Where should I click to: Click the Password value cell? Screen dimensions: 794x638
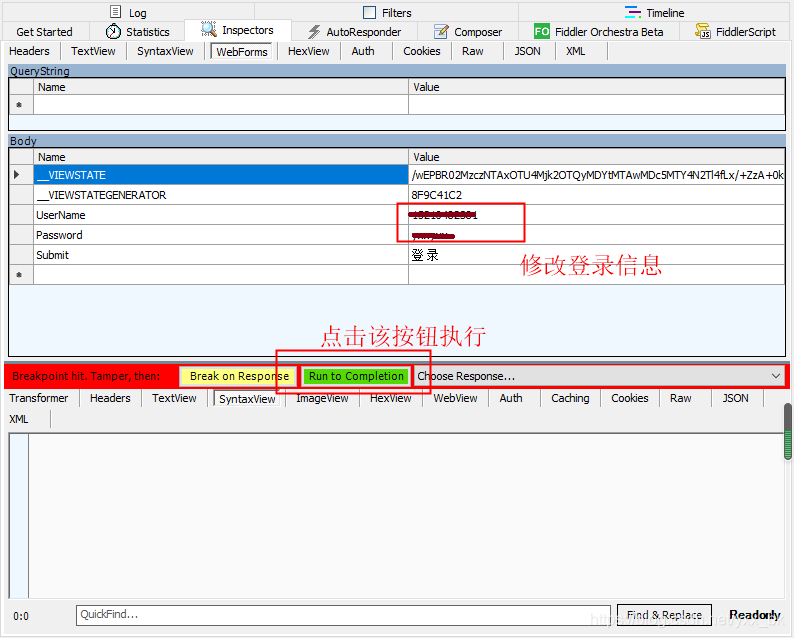click(597, 235)
